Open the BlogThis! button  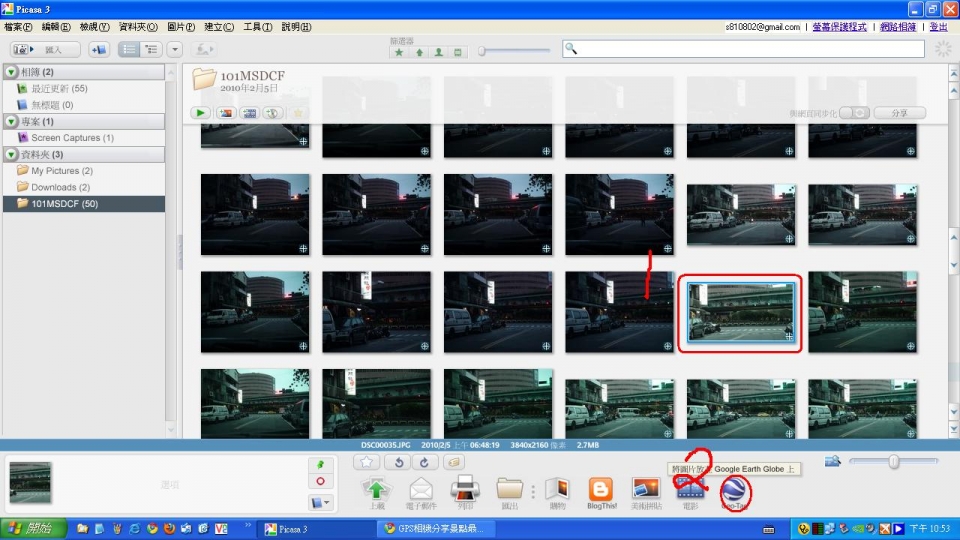point(600,490)
